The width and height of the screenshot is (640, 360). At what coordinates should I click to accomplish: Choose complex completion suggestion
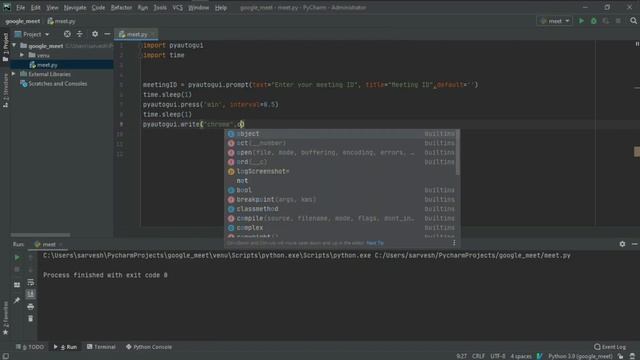[340, 228]
